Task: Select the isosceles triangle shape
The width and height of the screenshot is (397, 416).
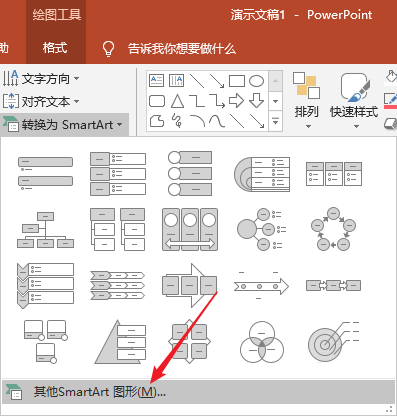Action: (x=177, y=101)
